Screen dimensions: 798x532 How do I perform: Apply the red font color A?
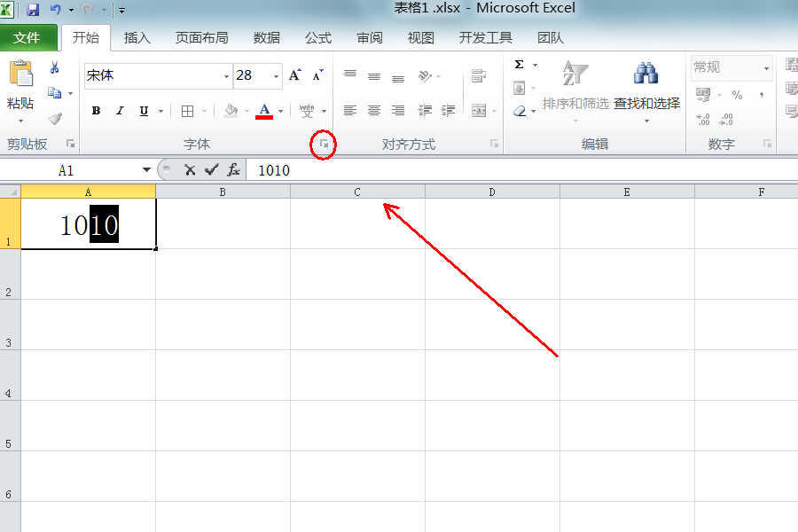point(264,111)
